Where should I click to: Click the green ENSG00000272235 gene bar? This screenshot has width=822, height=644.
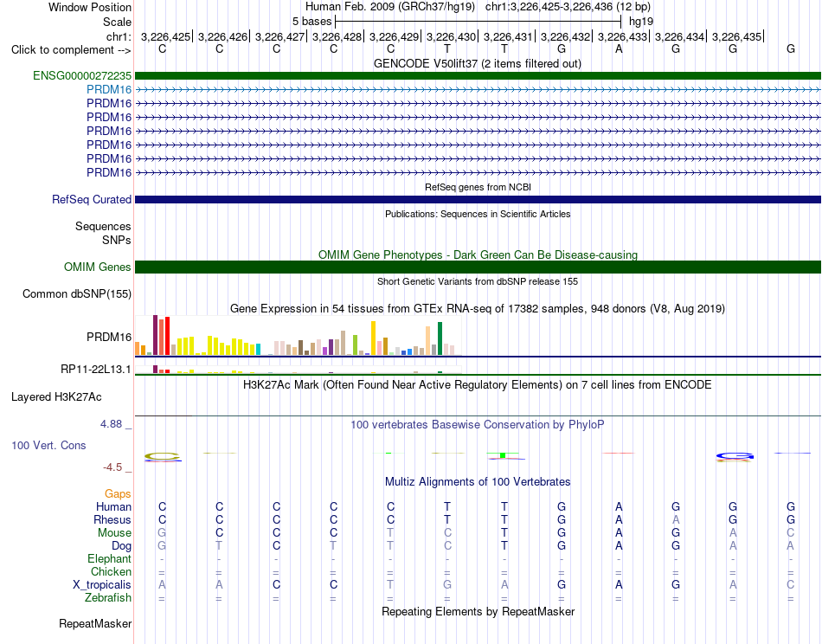click(478, 75)
